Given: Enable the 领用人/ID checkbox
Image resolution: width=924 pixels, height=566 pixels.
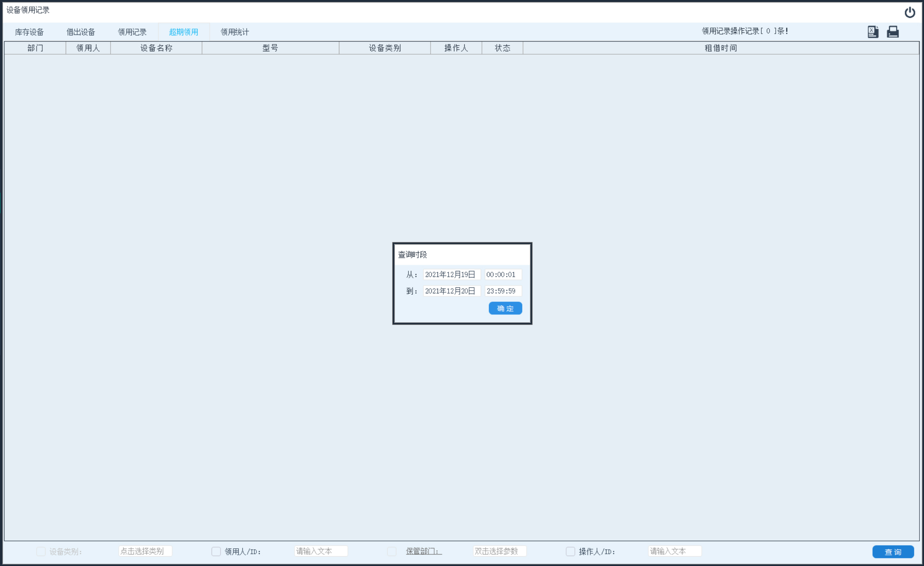Looking at the screenshot, I should tap(216, 551).
